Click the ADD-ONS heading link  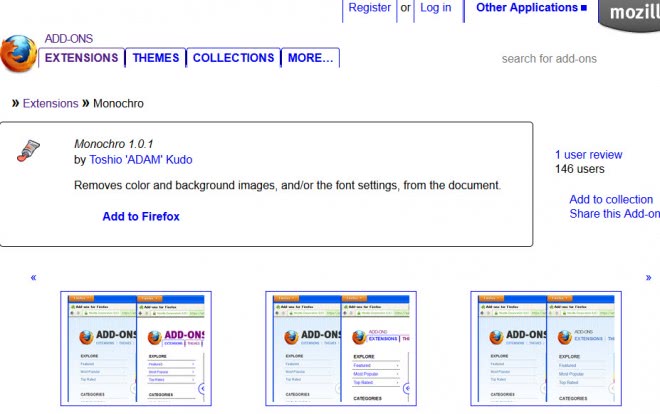(69, 39)
